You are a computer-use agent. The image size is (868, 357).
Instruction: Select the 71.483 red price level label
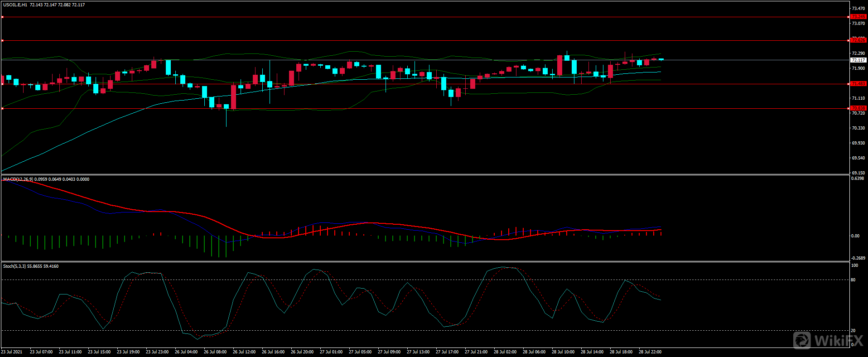[858, 84]
